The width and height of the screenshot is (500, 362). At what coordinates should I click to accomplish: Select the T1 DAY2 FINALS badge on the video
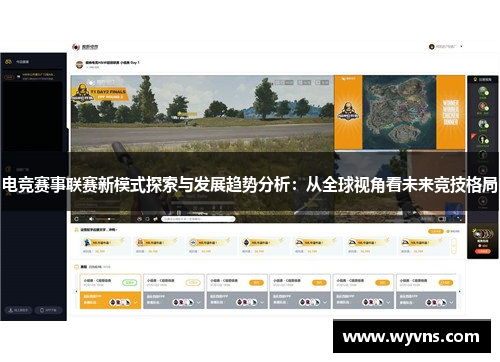tap(99, 94)
